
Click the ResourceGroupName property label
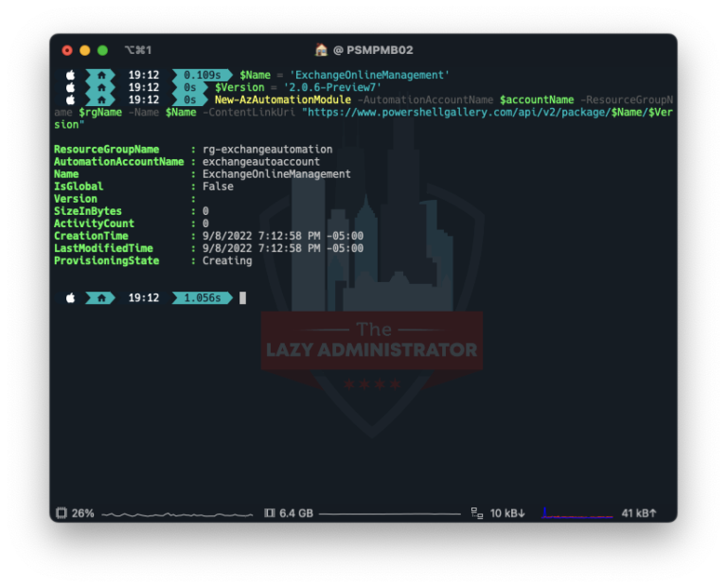(x=106, y=150)
